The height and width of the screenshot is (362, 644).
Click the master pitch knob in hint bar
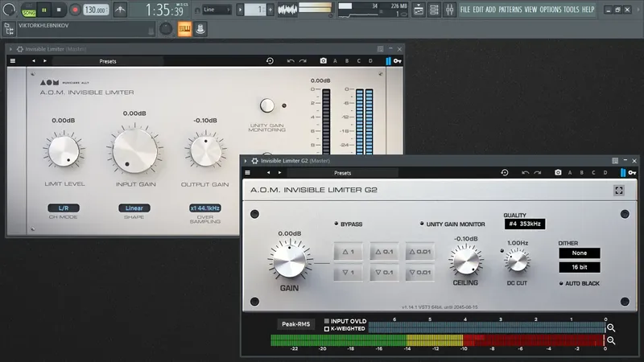[x=166, y=29]
